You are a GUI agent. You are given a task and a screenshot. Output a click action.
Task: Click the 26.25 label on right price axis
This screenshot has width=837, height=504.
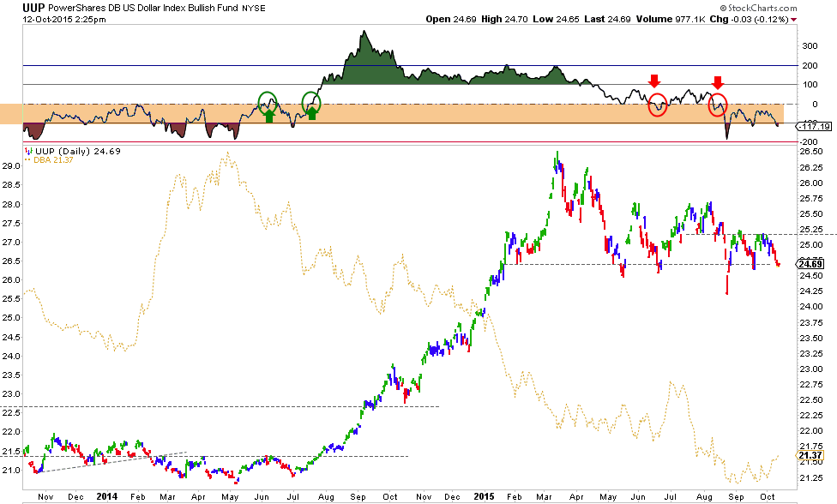point(811,167)
